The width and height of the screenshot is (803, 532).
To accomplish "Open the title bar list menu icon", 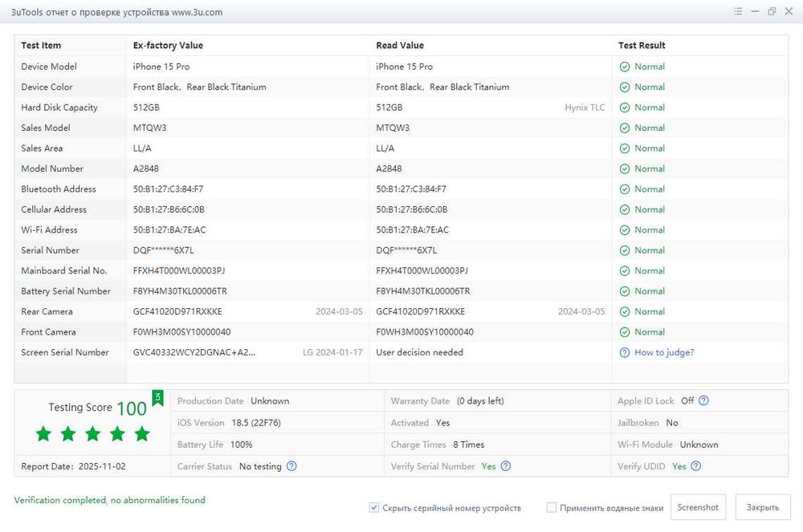I will (738, 12).
